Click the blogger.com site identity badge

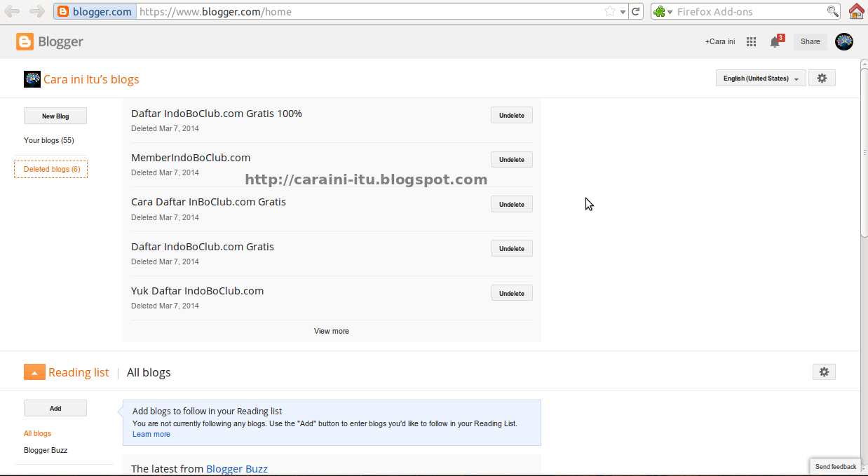(94, 11)
